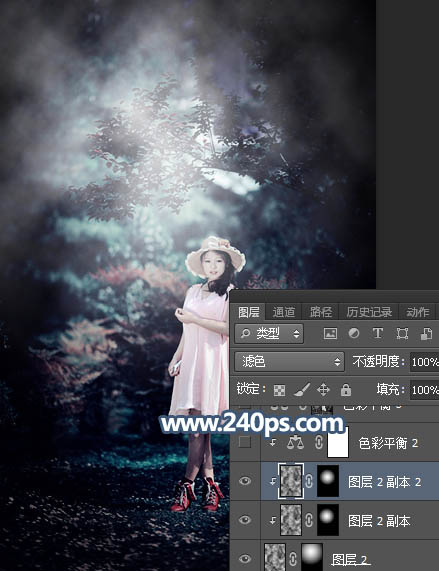439x571 pixels.
Task: Lock transparent pixels checkerboard icon
Action: coord(279,390)
